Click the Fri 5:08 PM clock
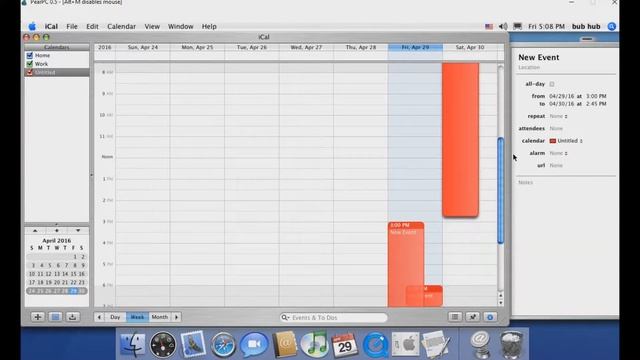Viewport: 640px width, 360px height. point(546,27)
